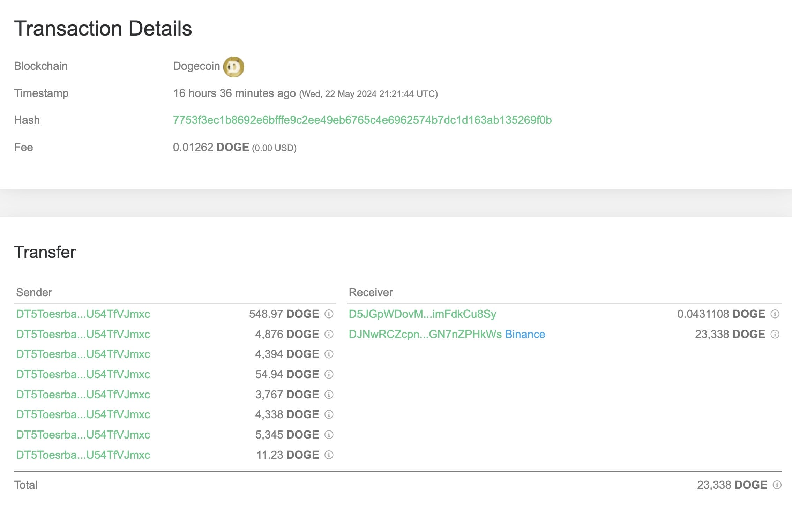Image resolution: width=792 pixels, height=532 pixels.
Task: Open sender address for 4,394 DOGE
Action: [x=83, y=354]
